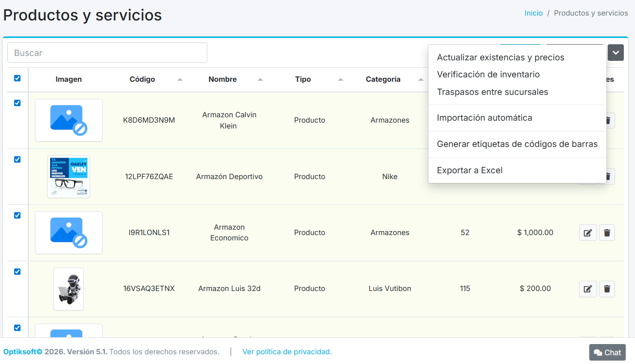635x364 pixels.
Task: Choose Exportar a Excel from the menu
Action: coord(470,170)
